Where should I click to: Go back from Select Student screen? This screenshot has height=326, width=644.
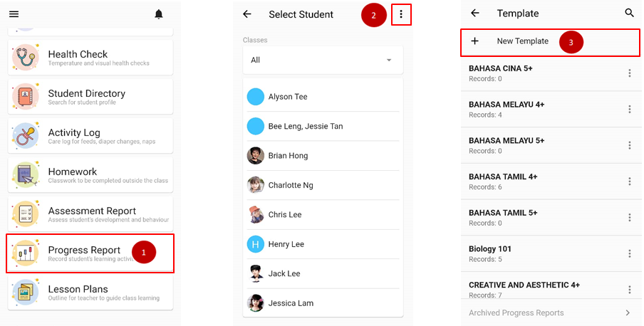click(x=247, y=14)
